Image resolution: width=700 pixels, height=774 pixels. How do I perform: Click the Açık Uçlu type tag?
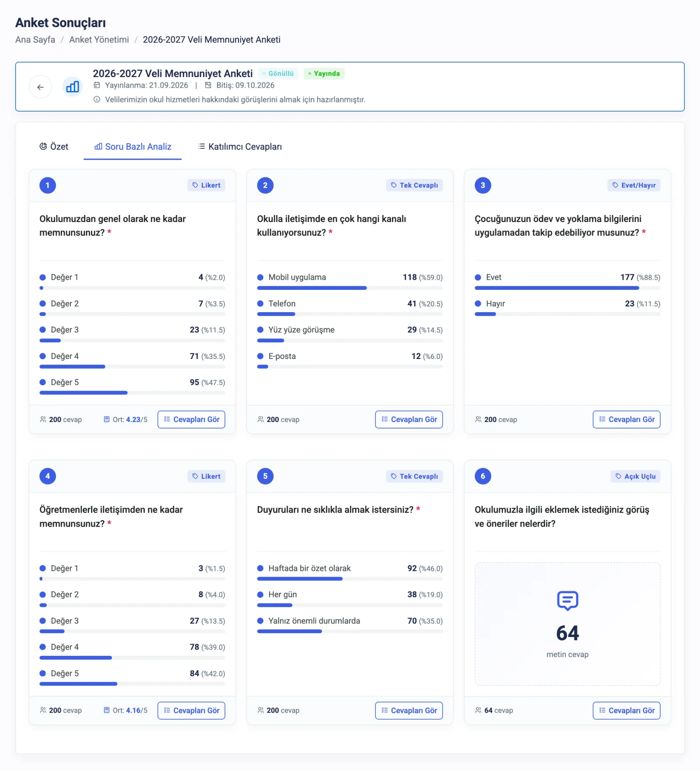635,476
